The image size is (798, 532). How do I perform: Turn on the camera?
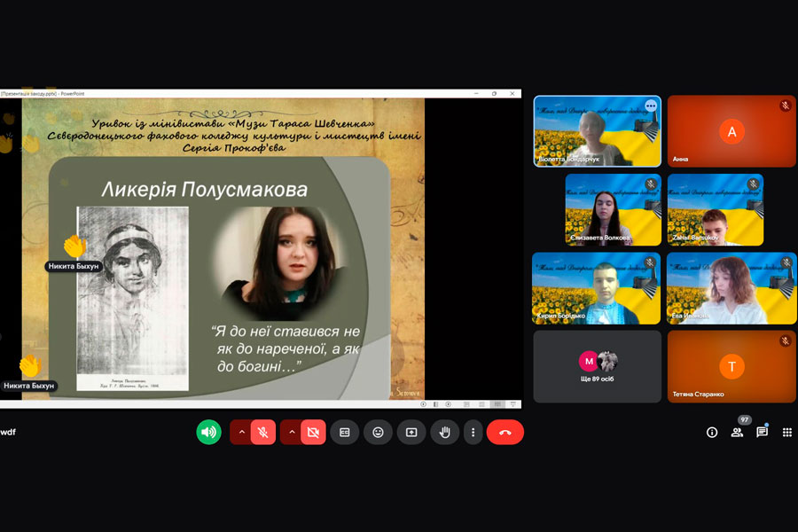(x=313, y=432)
